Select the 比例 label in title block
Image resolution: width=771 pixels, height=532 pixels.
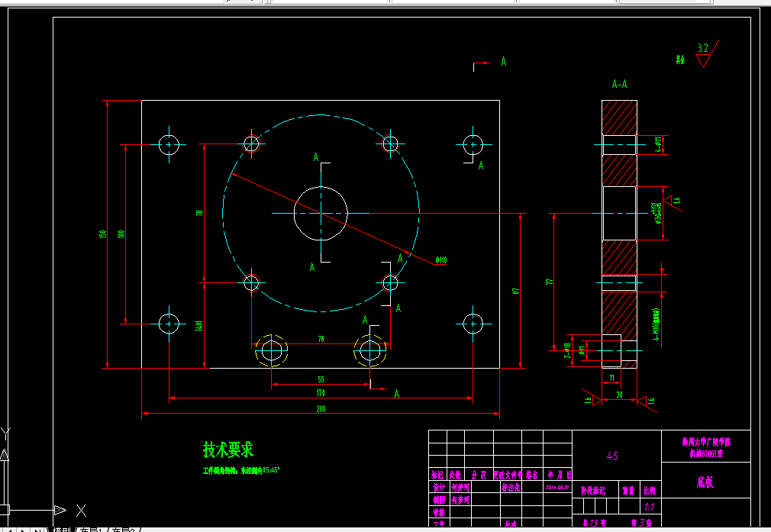(650, 490)
